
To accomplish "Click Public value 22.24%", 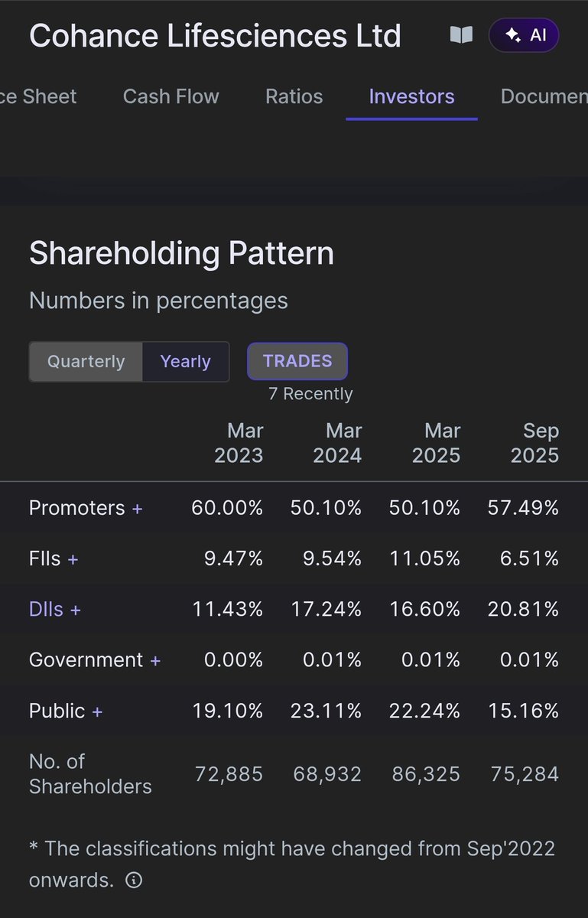I will coord(425,711).
